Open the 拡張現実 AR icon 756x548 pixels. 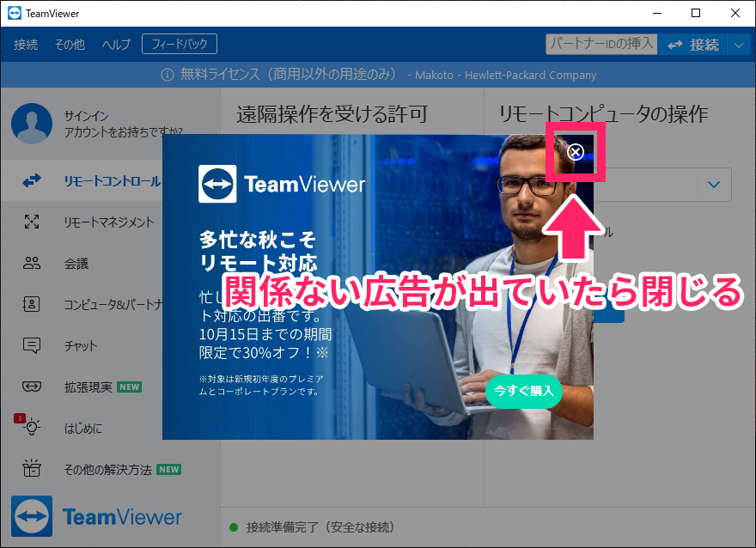coord(32,387)
